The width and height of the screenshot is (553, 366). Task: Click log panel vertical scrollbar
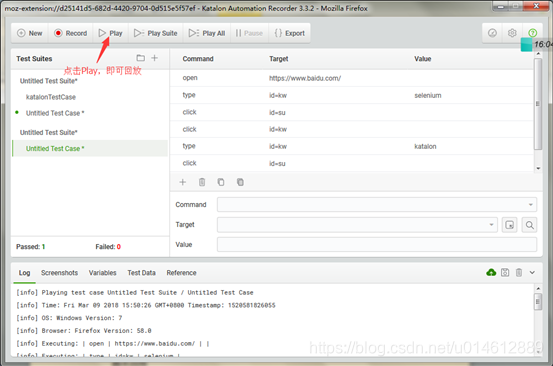[538, 301]
